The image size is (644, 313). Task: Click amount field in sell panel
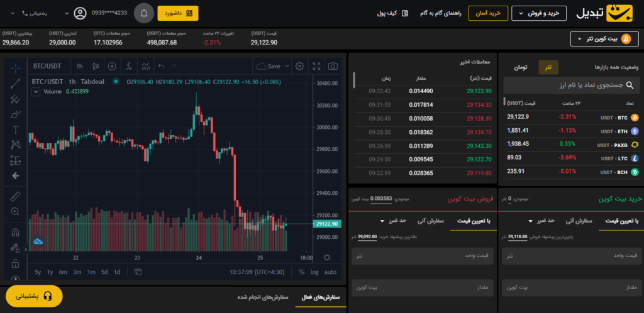[421, 288]
